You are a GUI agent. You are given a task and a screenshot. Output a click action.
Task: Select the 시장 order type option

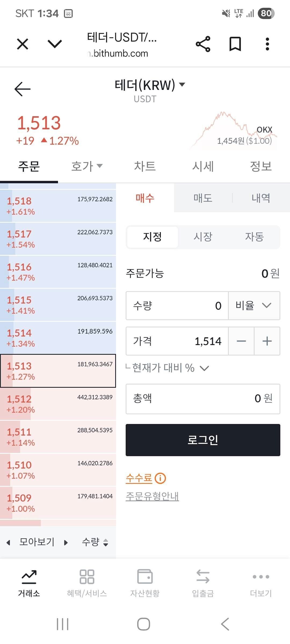[x=203, y=237]
